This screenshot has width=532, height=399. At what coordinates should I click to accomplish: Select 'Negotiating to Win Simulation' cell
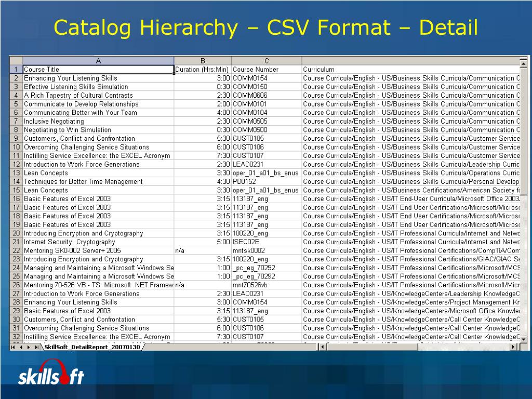pyautogui.click(x=98, y=130)
